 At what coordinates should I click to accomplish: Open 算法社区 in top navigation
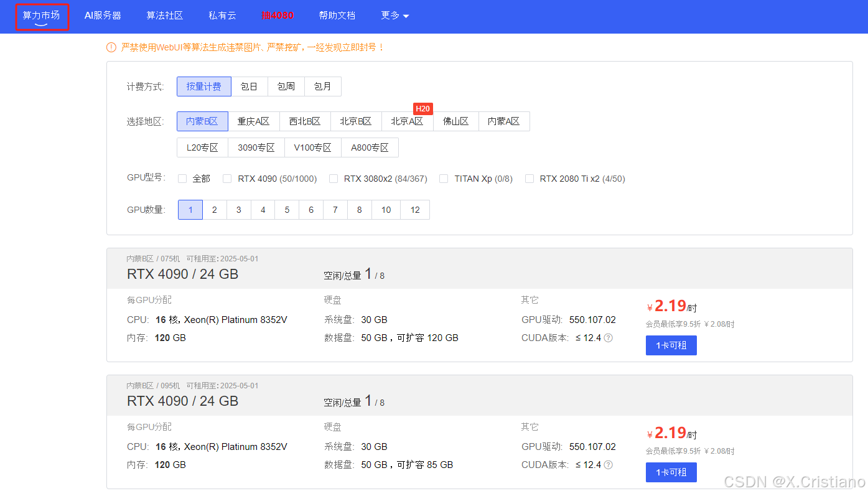click(165, 16)
